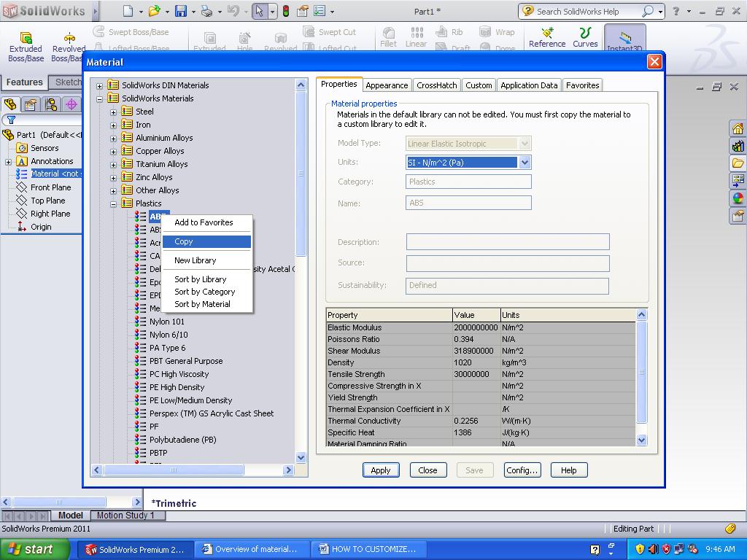
Task: Choose Copy from the context menu
Action: tap(183, 241)
